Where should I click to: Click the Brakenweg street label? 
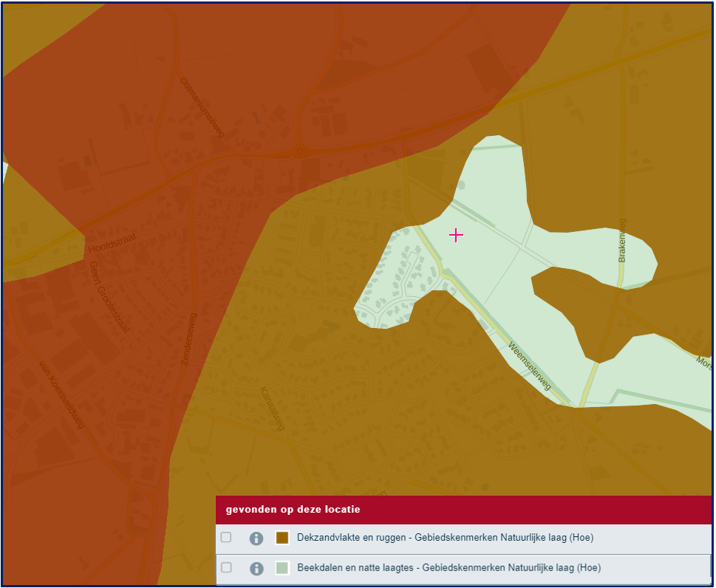[622, 240]
